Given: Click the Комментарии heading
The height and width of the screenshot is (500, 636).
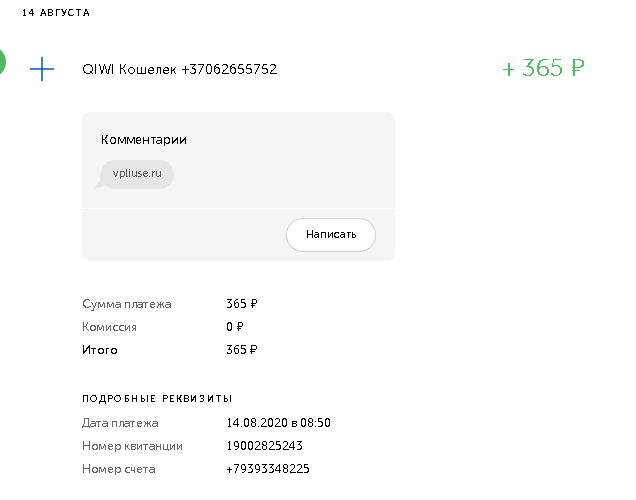Looking at the screenshot, I should point(144,139).
